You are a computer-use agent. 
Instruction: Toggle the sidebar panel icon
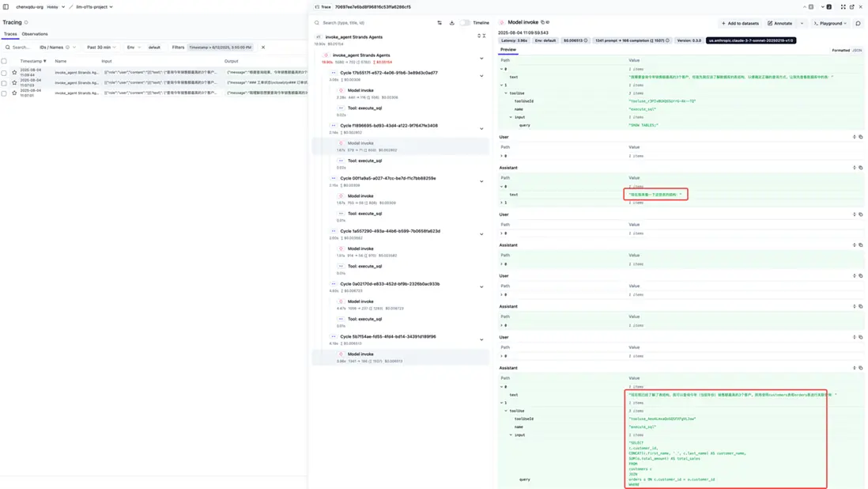[7, 7]
